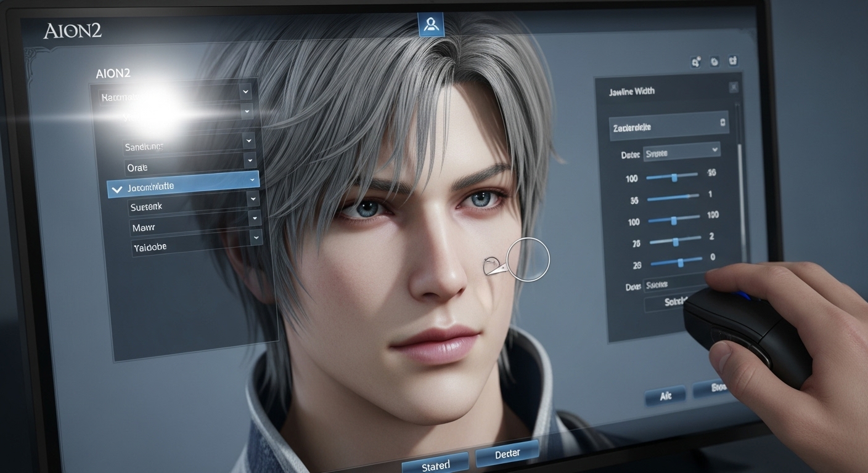Close the Jawline Width panel
The image size is (868, 473).
click(x=734, y=88)
